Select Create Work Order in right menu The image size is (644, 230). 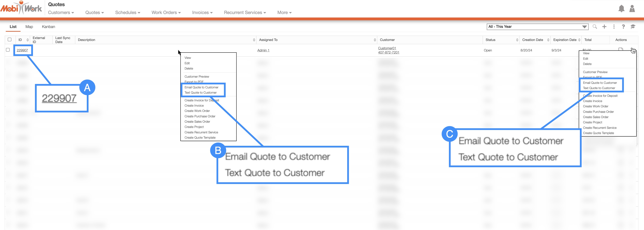pos(595,106)
